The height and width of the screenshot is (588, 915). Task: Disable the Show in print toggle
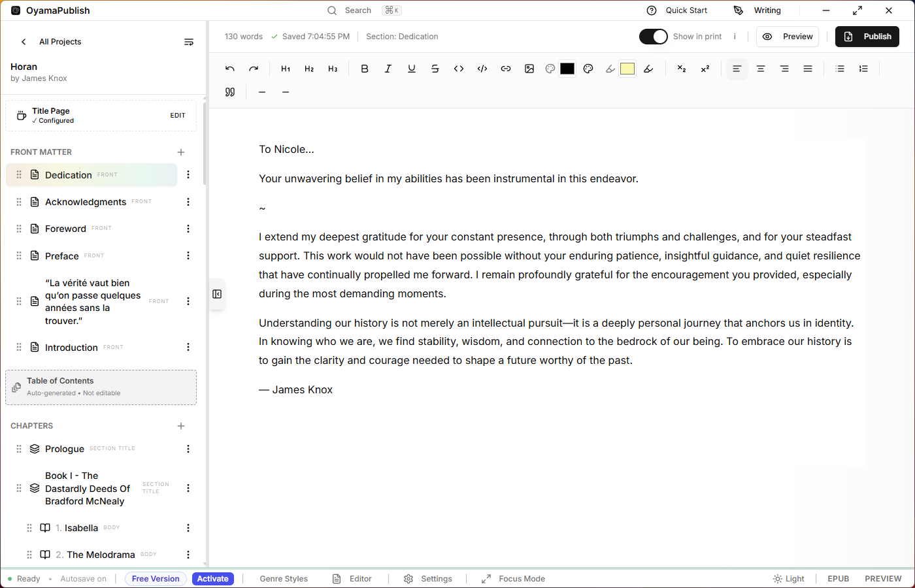[x=653, y=37]
